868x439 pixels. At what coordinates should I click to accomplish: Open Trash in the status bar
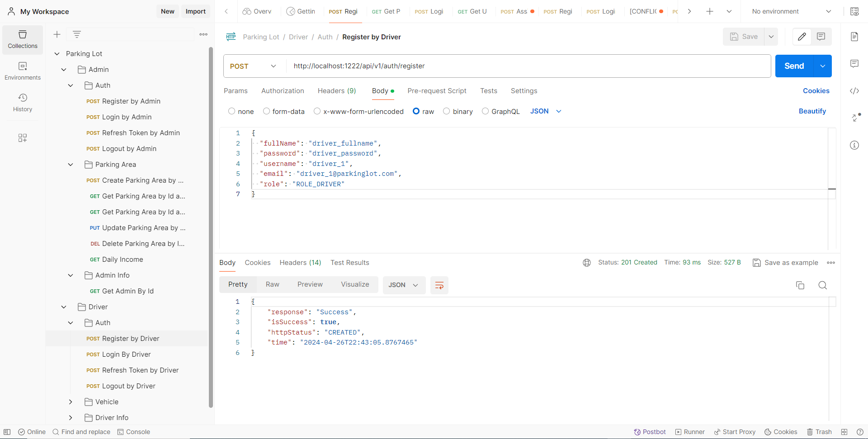pyautogui.click(x=819, y=432)
